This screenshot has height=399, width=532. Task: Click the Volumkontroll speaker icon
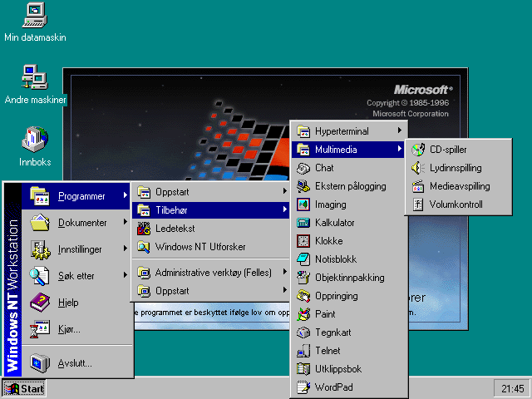(x=418, y=204)
